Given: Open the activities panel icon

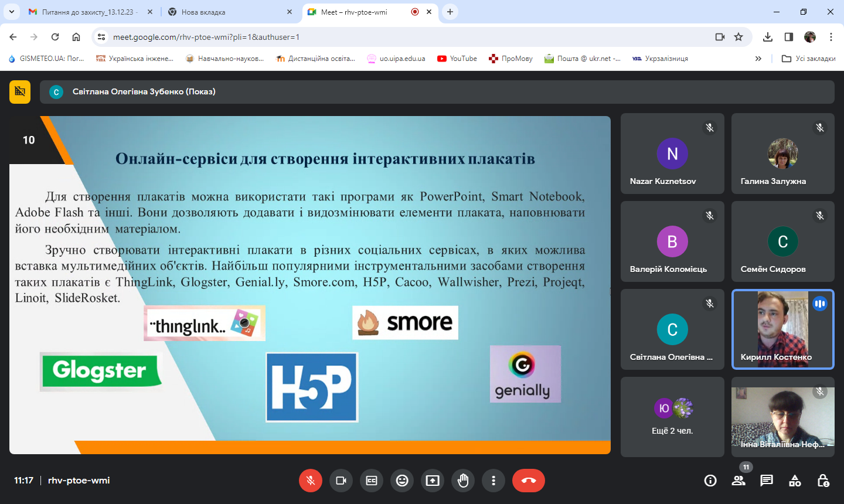Looking at the screenshot, I should click(795, 481).
